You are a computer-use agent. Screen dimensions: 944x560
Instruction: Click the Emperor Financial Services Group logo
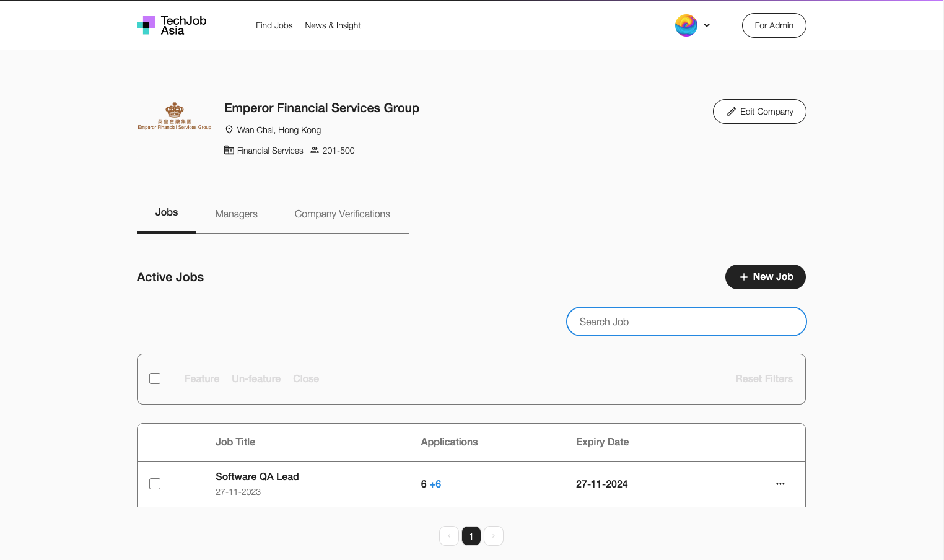pyautogui.click(x=175, y=116)
